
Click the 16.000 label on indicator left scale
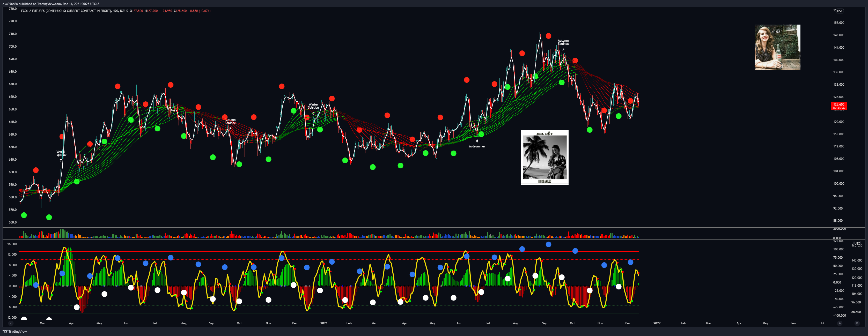click(x=12, y=244)
